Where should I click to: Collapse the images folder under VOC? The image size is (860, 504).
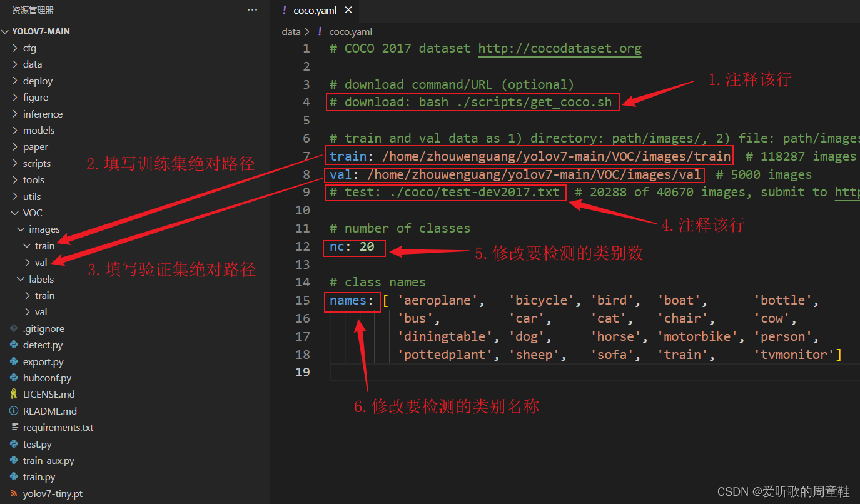click(21, 229)
